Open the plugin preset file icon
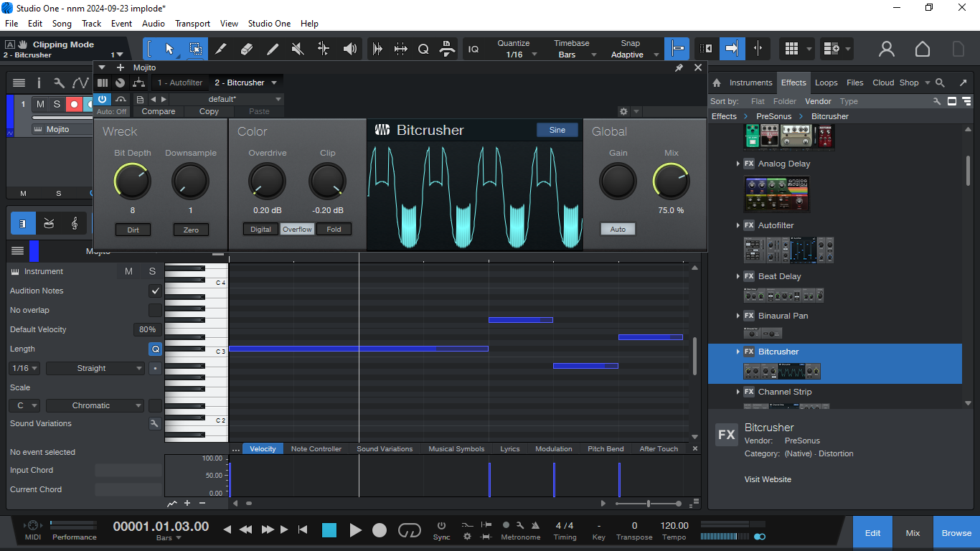980x551 pixels. tap(140, 100)
